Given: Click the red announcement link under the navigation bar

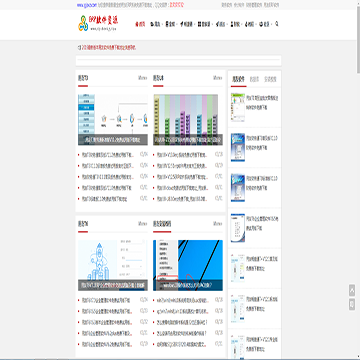Looking at the screenshot, I should tap(109, 48).
